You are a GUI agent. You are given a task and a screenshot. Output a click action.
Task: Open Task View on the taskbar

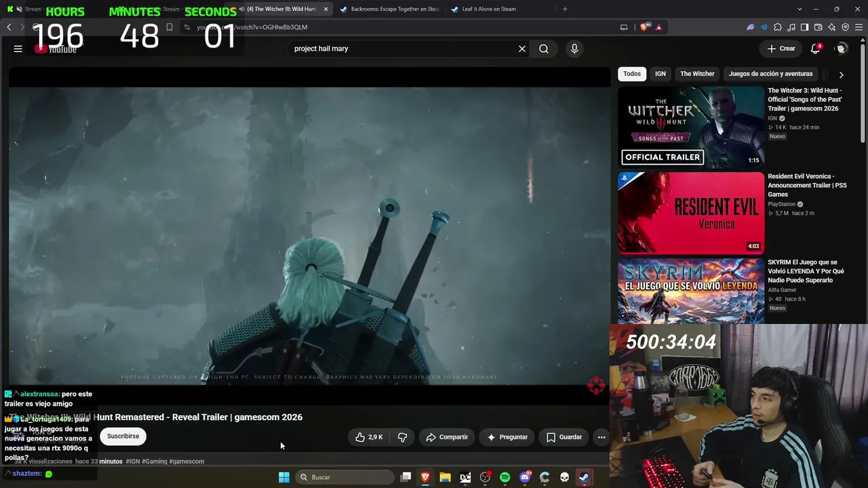pyautogui.click(x=406, y=477)
